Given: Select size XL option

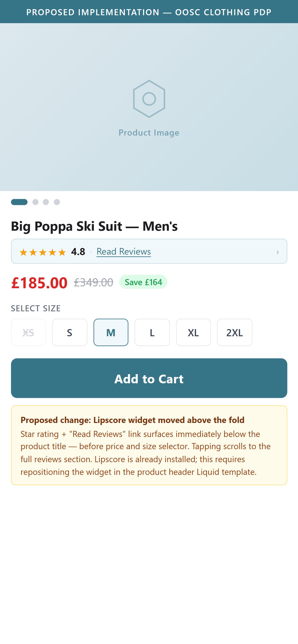Looking at the screenshot, I should point(193,332).
